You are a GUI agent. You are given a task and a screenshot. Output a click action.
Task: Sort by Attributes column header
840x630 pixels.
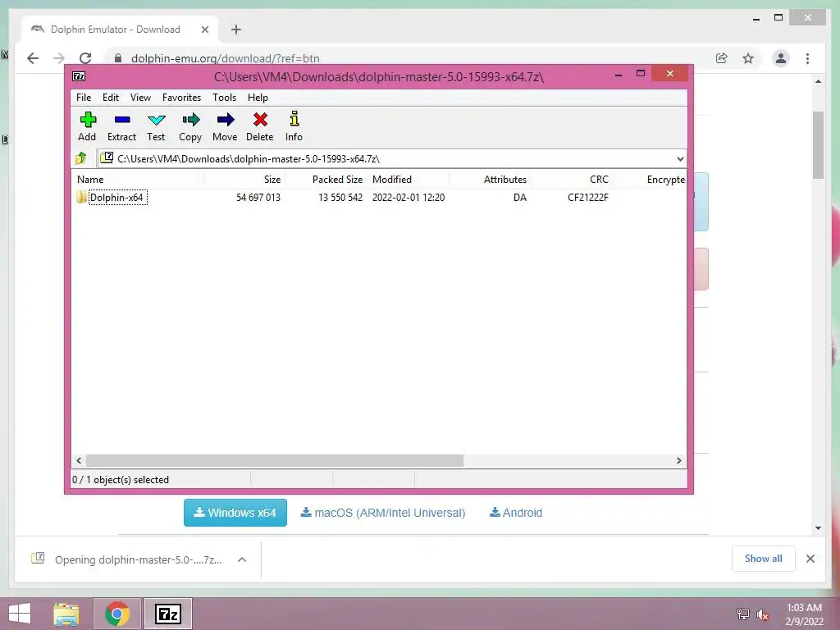click(490, 180)
